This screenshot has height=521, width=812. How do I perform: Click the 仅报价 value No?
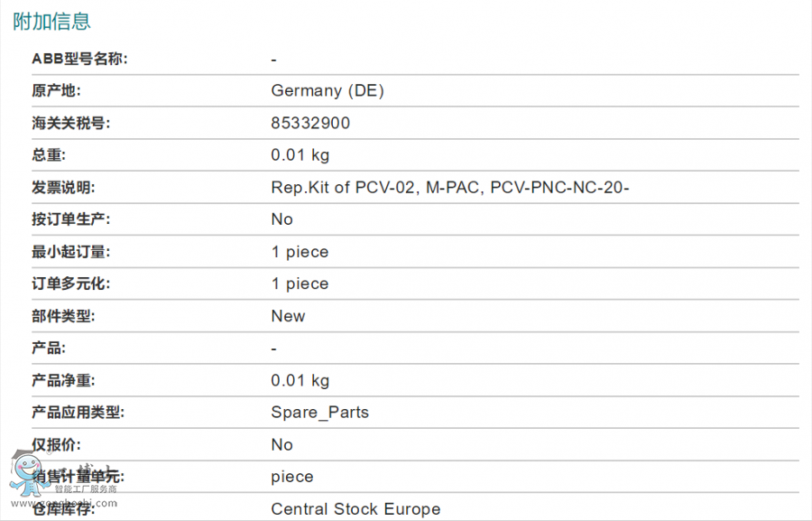(281, 444)
